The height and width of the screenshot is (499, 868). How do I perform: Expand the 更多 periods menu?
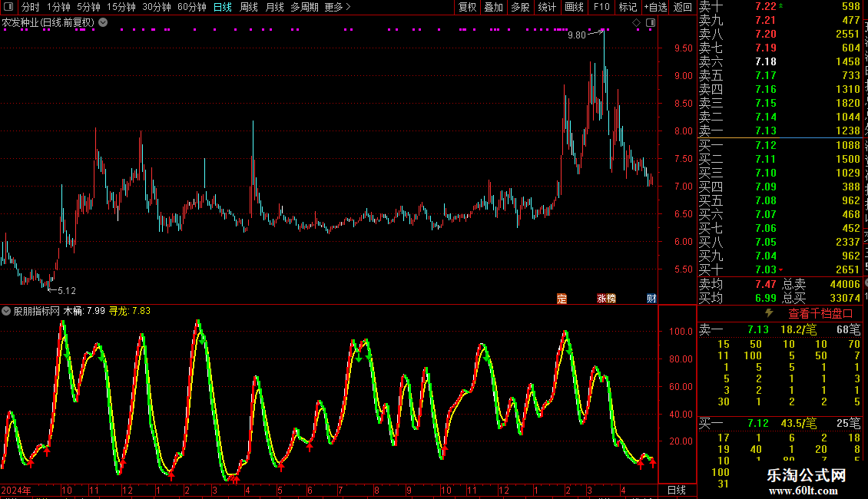337,7
